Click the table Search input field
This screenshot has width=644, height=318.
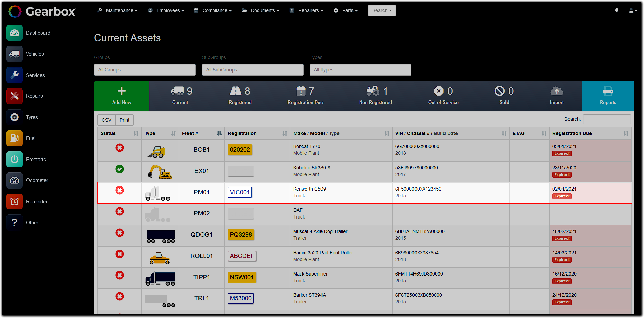pos(607,119)
